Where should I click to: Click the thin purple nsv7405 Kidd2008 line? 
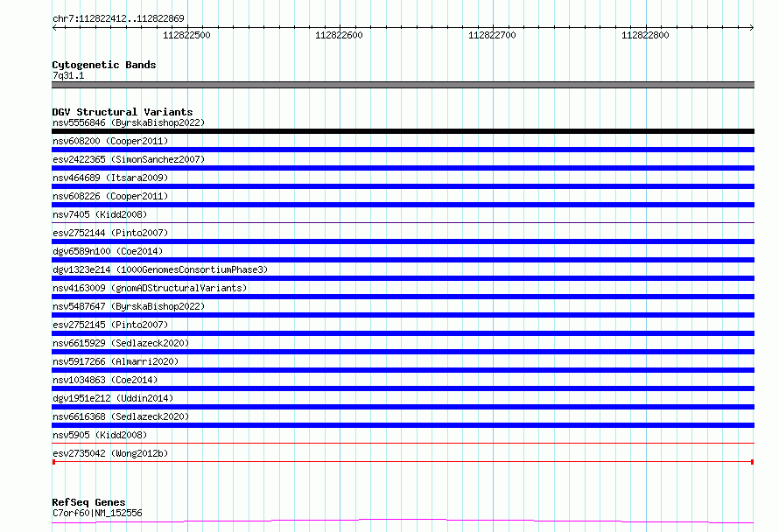pos(403,222)
